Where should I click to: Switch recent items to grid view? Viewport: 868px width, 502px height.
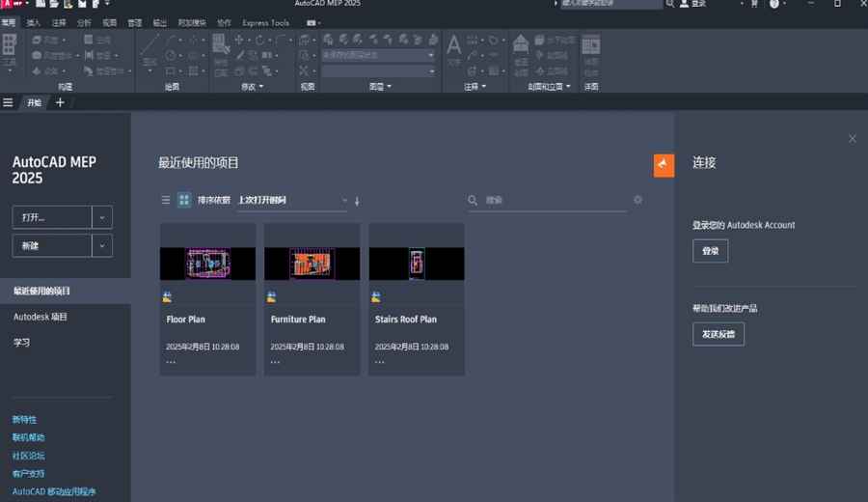tap(184, 200)
